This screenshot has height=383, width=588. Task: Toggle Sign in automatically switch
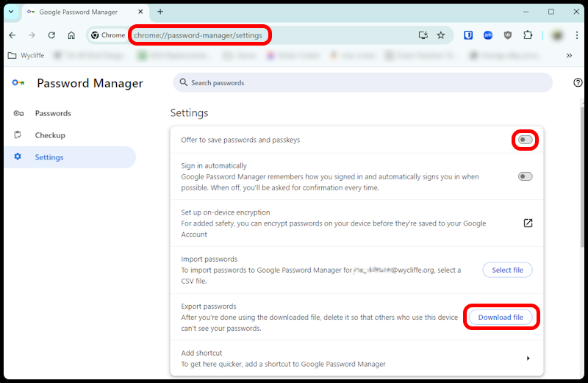click(x=525, y=176)
